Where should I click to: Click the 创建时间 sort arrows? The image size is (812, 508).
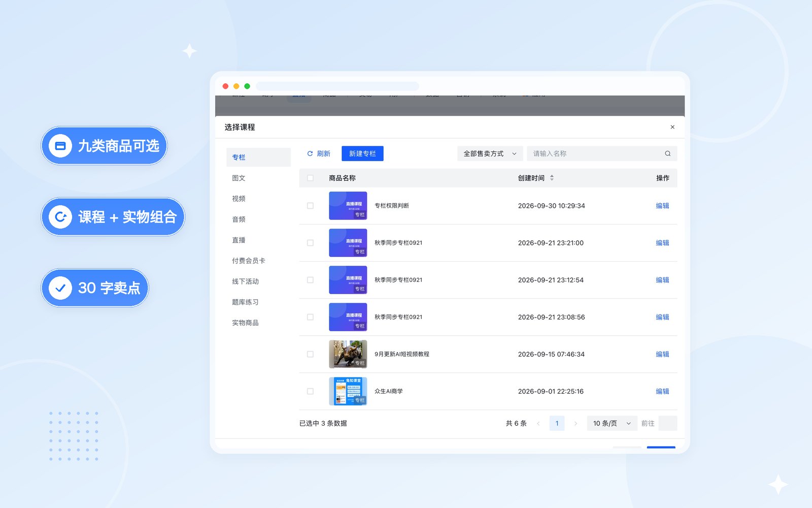click(552, 178)
